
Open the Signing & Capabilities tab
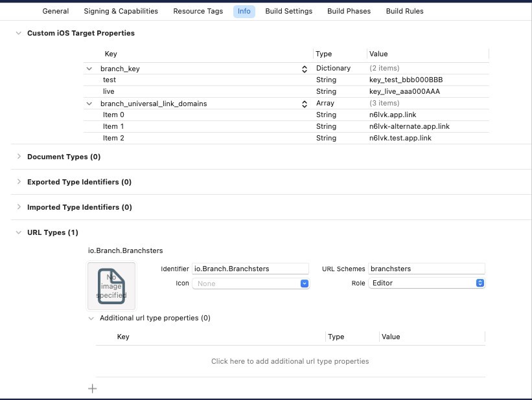click(121, 11)
